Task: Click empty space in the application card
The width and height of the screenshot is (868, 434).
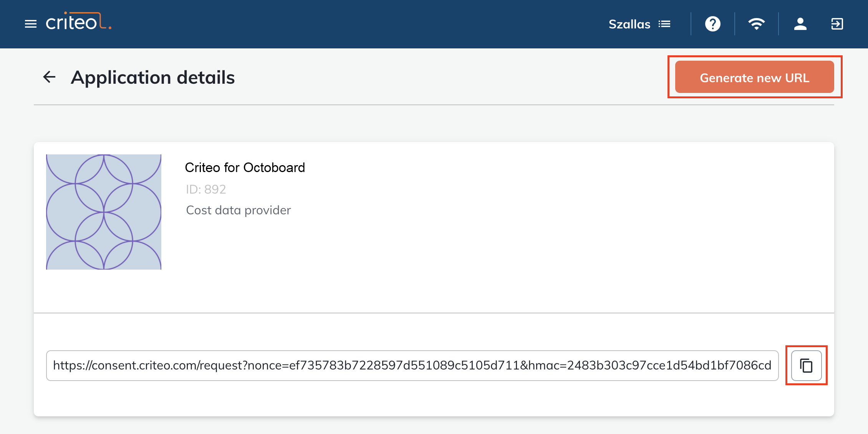Action: tap(538, 230)
